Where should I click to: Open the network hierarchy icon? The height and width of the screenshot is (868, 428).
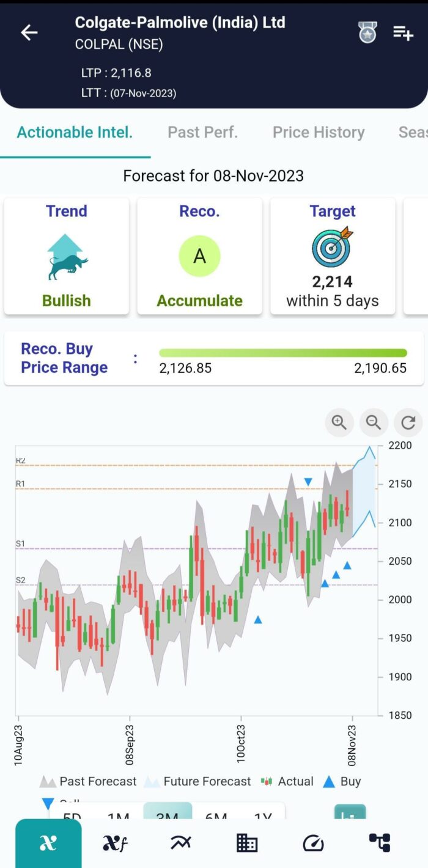click(x=380, y=843)
